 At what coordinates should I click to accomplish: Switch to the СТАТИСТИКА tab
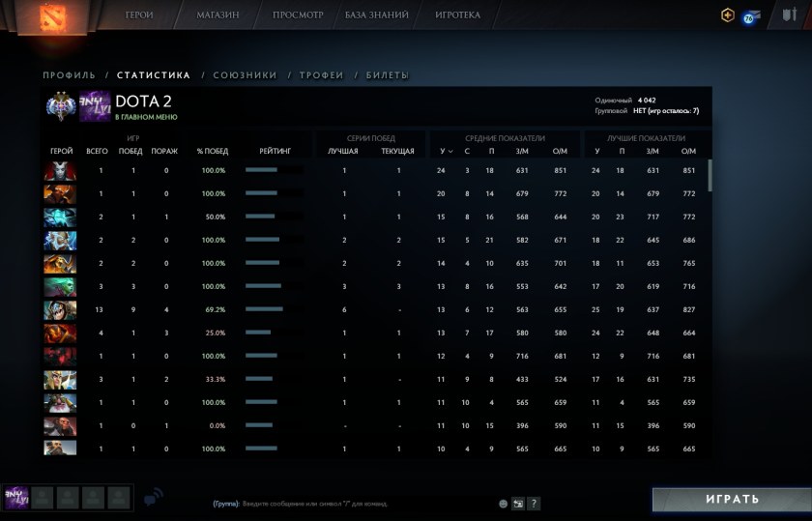tap(154, 75)
